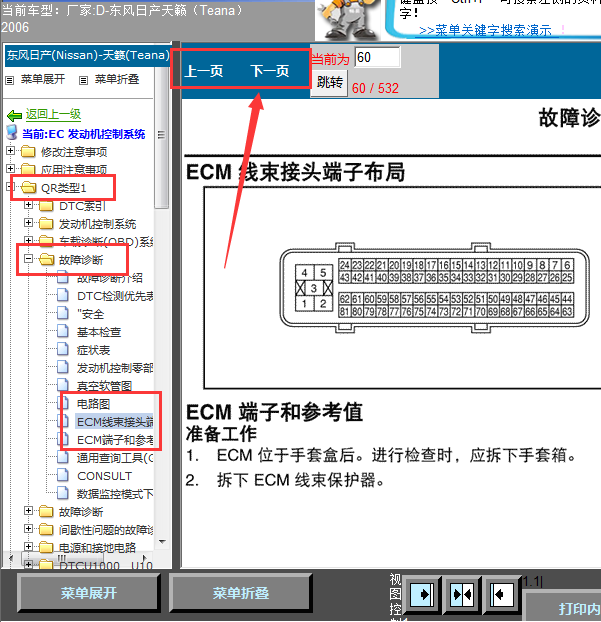Go to next page via 下一页
This screenshot has height=622, width=601.
(x=270, y=71)
